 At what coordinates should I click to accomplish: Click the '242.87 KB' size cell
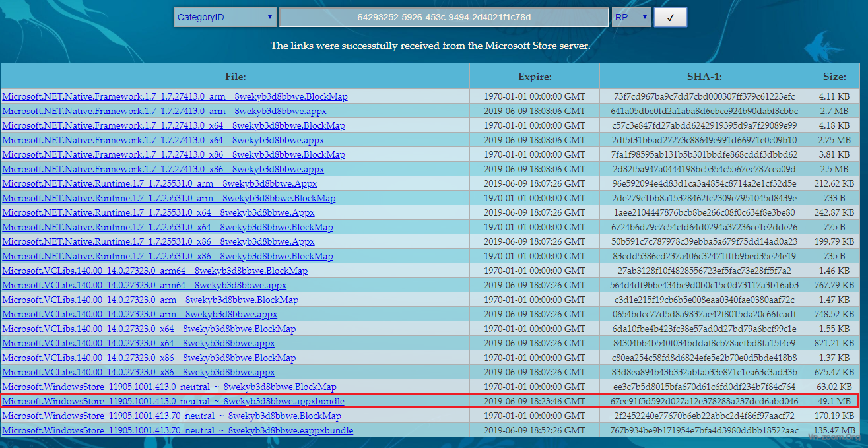834,212
